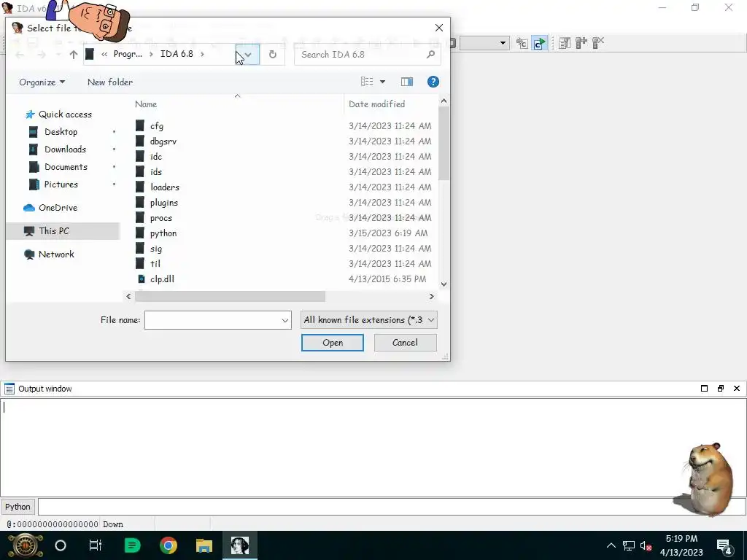Screen dimensions: 747x560
Task: Create a New folder
Action: pyautogui.click(x=110, y=82)
